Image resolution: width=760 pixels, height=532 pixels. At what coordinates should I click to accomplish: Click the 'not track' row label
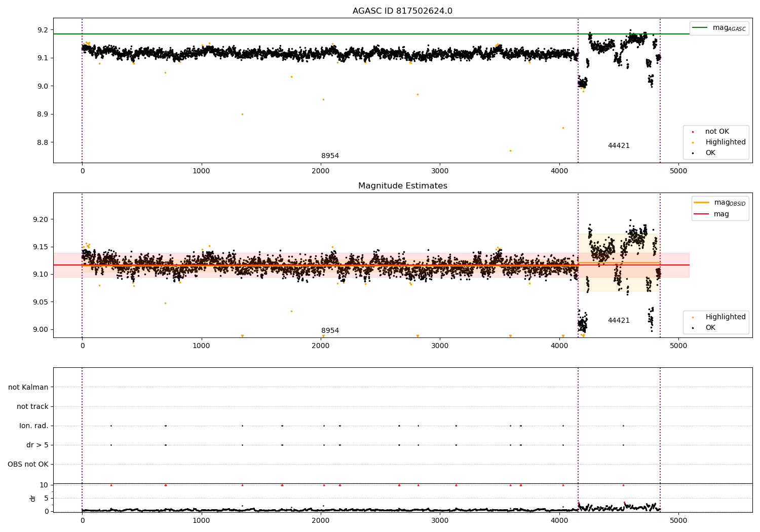[x=32, y=407]
